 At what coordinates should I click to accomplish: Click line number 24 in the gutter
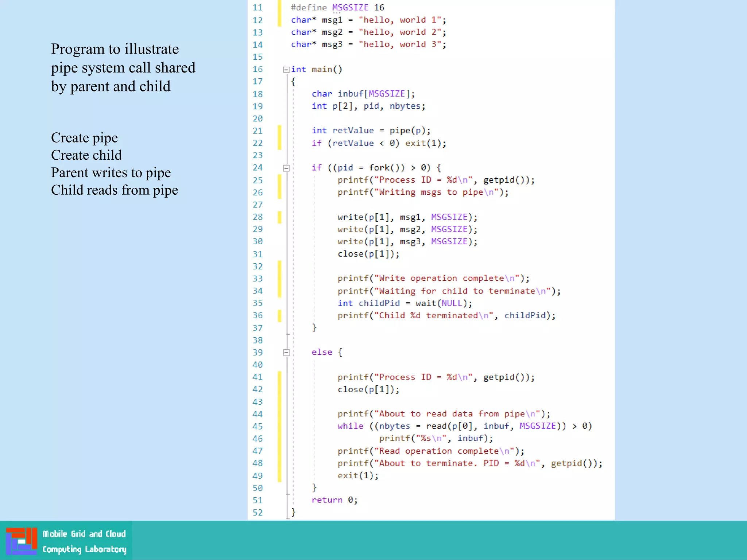click(x=258, y=168)
